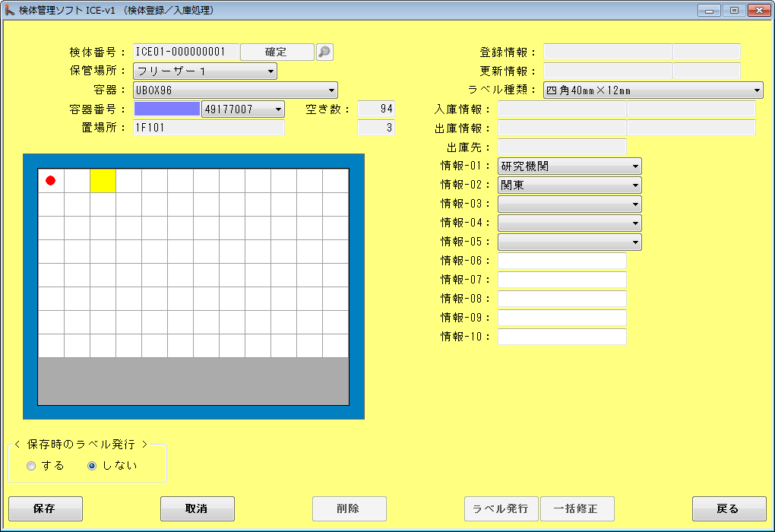775x532 pixels.
Task: Click the 戻る button
Action: (729, 508)
